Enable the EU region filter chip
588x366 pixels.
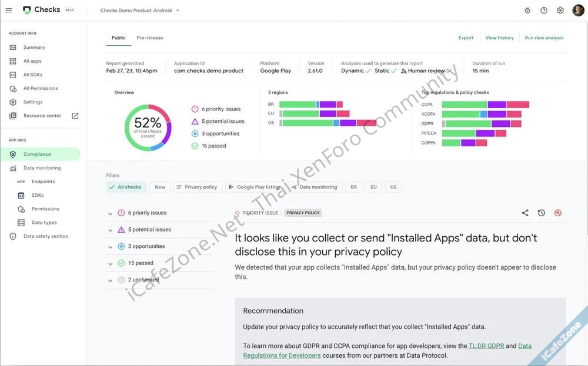373,187
